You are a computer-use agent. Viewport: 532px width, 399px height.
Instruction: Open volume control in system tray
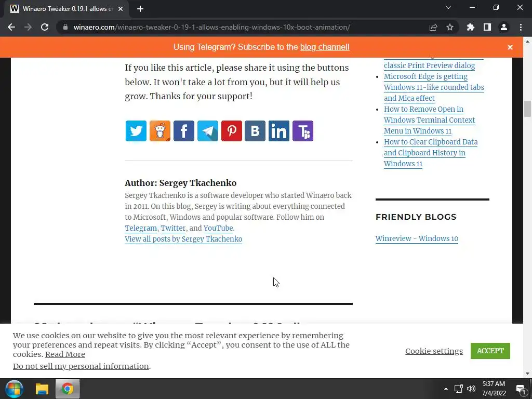(x=471, y=389)
